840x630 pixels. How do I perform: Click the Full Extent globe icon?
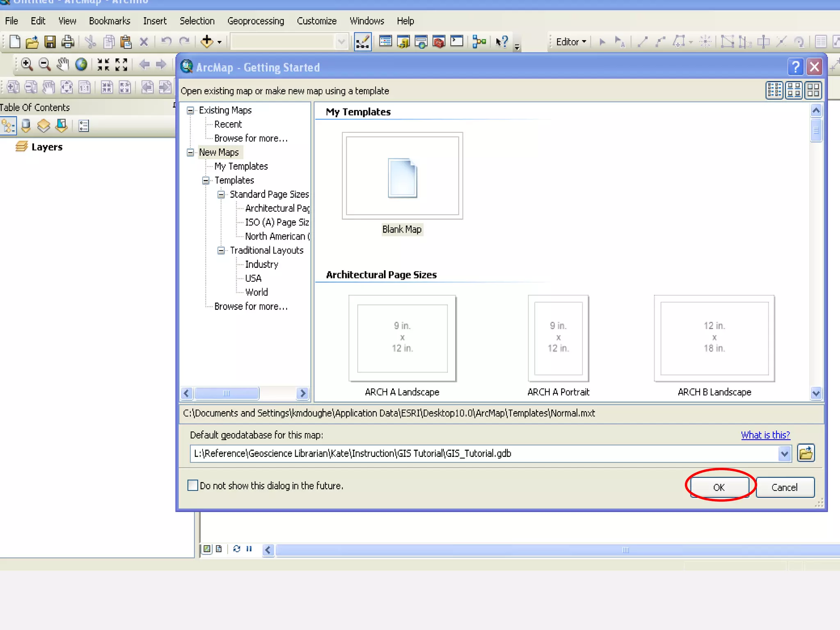81,64
